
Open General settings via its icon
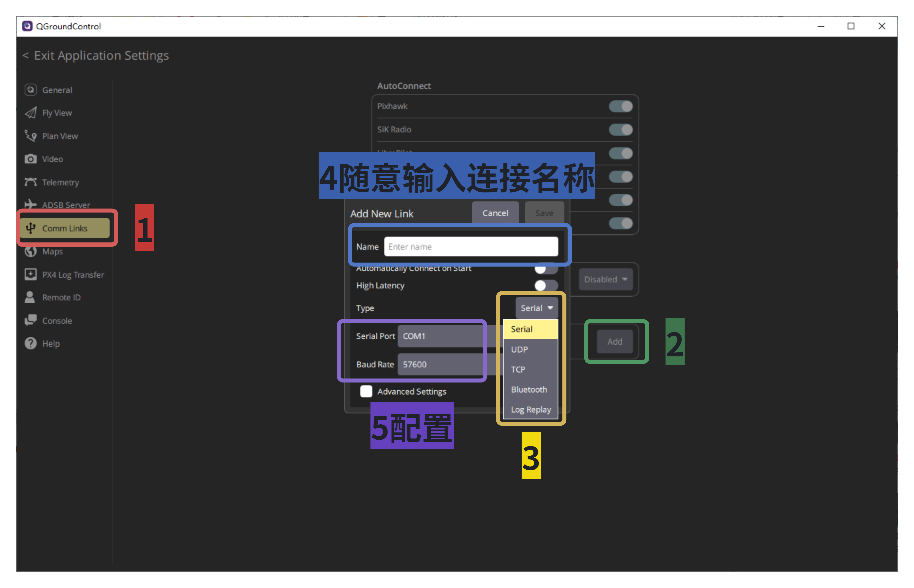click(x=30, y=90)
